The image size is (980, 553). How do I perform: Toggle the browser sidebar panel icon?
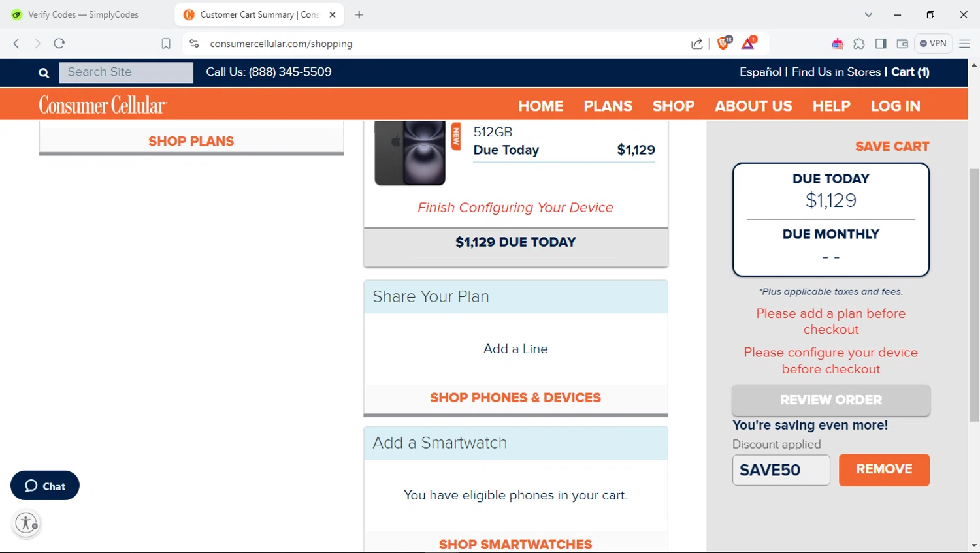881,44
